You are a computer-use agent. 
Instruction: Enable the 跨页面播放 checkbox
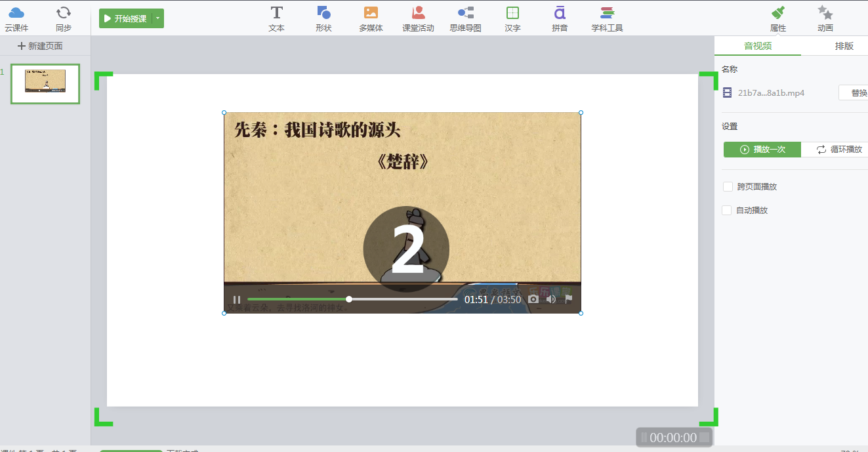pyautogui.click(x=728, y=187)
